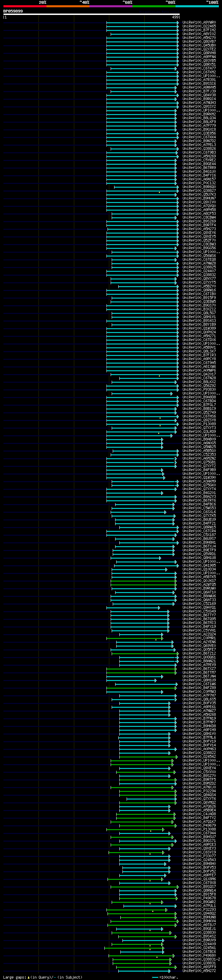Open hit UniRef100_A9YWR0
222x980 pixels.
pyautogui.click(x=199, y=23)
